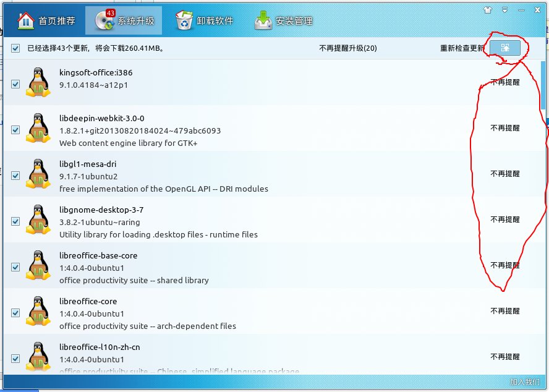Click the penguin icon of libreoffice-core
Viewport: 549px width, 392px height.
click(x=38, y=311)
